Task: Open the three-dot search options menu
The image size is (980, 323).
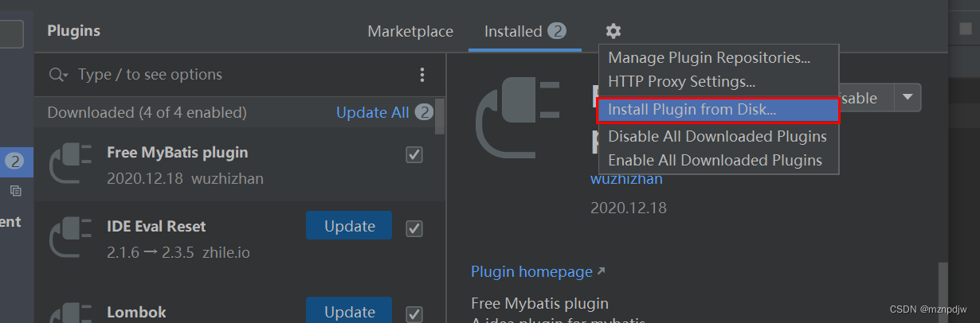Action: 422,75
